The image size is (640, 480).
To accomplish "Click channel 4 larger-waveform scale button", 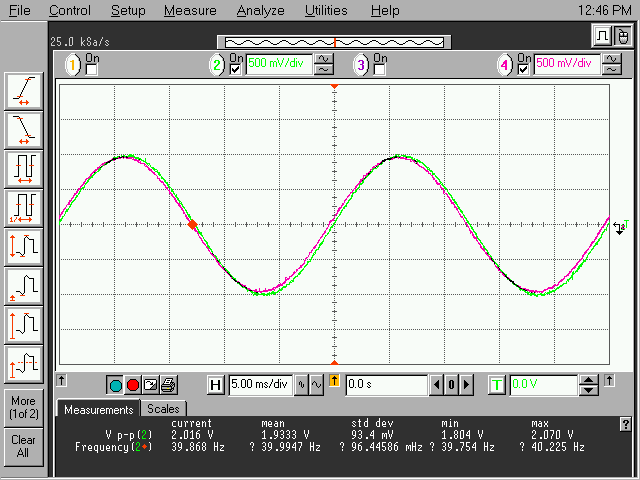I will tap(611, 59).
